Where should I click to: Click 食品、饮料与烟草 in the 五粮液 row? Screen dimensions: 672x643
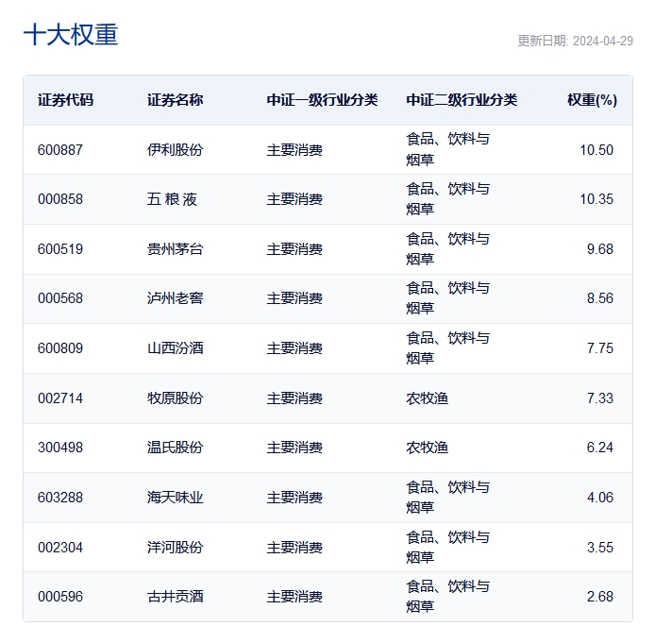coord(448,199)
